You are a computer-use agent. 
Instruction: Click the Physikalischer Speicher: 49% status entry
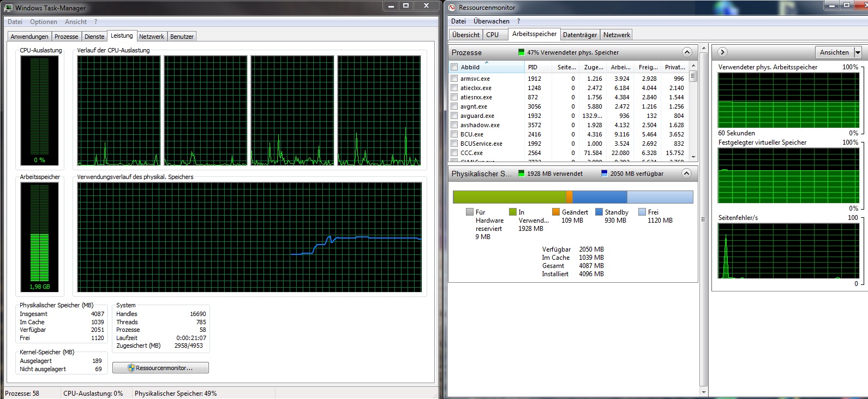click(x=176, y=394)
